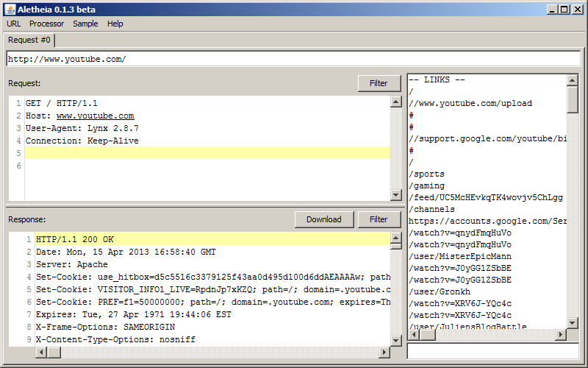588x368 pixels.
Task: Click the 'X-Content-Type-Options: nosniff' line
Action: [115, 339]
